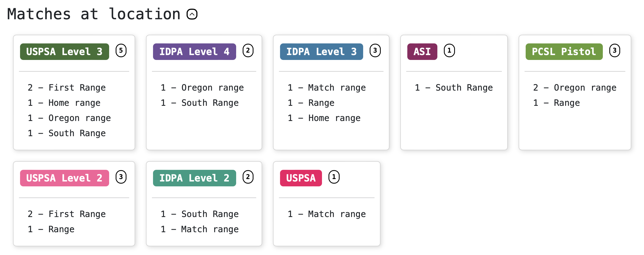Open the PCSL Pistol tag
The height and width of the screenshot is (255, 644).
point(564,52)
